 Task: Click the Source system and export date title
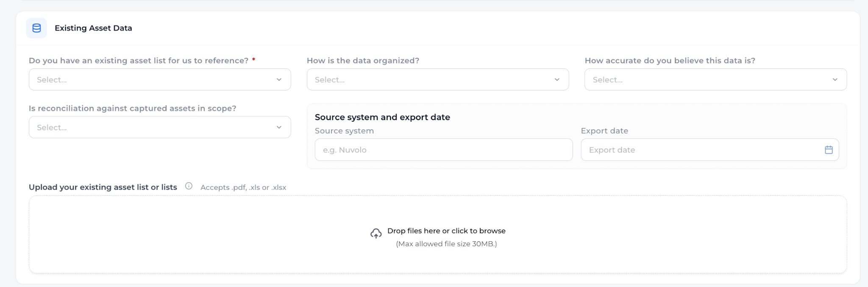[x=382, y=117]
